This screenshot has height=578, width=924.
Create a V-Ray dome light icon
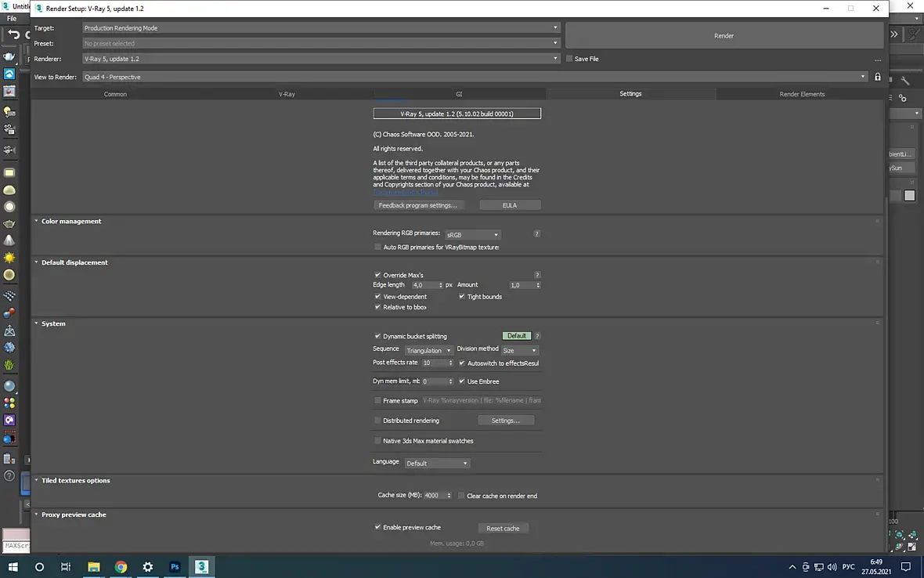9,190
